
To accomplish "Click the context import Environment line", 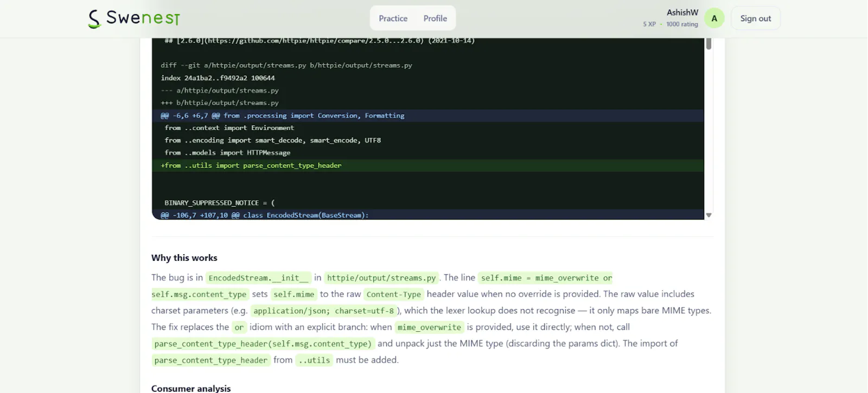I will (229, 128).
